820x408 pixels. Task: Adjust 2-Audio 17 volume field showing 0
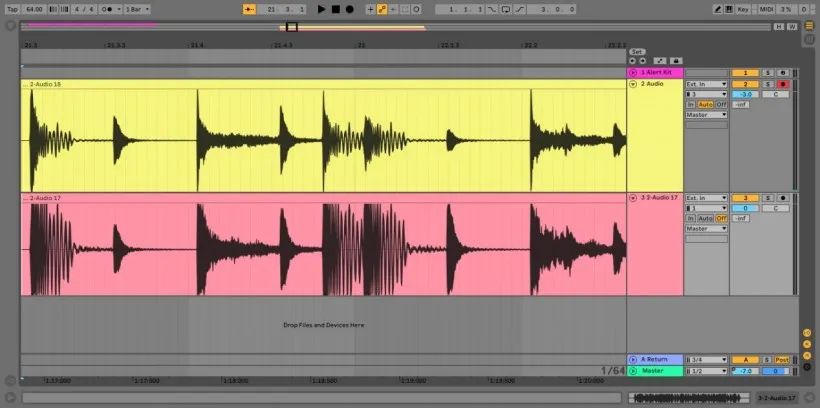[745, 209]
